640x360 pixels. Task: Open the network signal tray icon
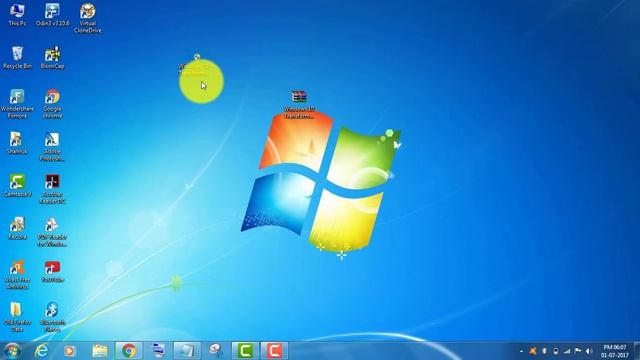567,351
